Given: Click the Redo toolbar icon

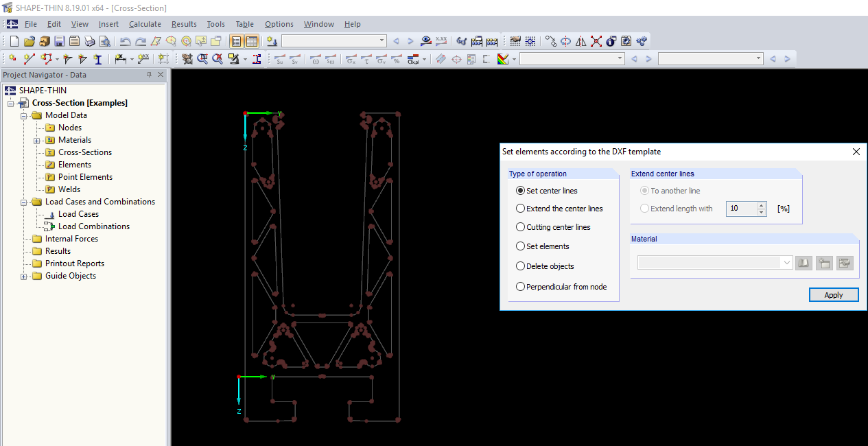Looking at the screenshot, I should (141, 41).
